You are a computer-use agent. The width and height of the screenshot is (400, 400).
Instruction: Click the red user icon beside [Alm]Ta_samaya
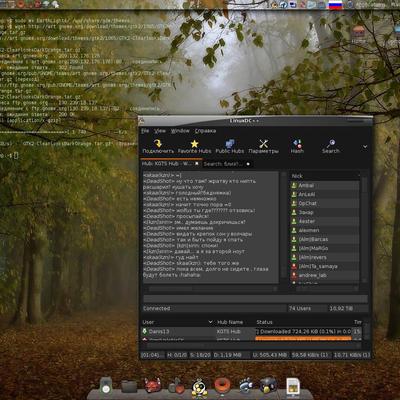(x=294, y=266)
